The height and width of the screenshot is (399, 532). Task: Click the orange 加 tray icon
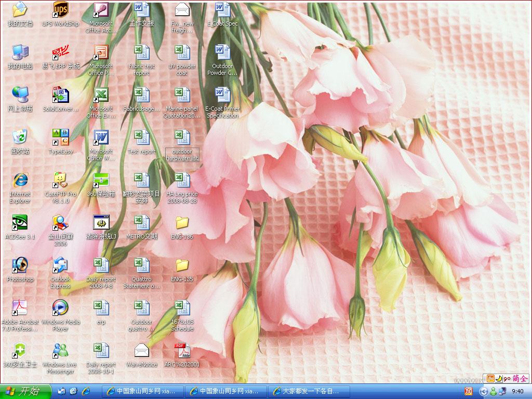coord(469,392)
